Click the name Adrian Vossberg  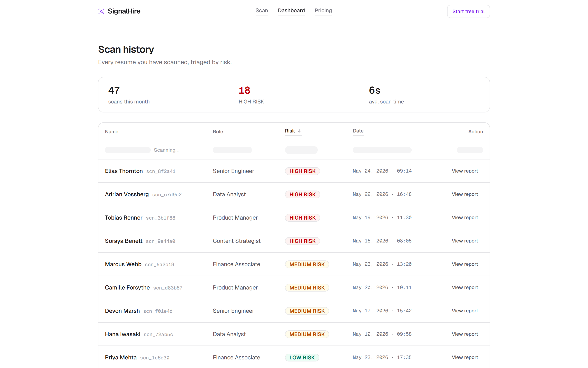127,194
